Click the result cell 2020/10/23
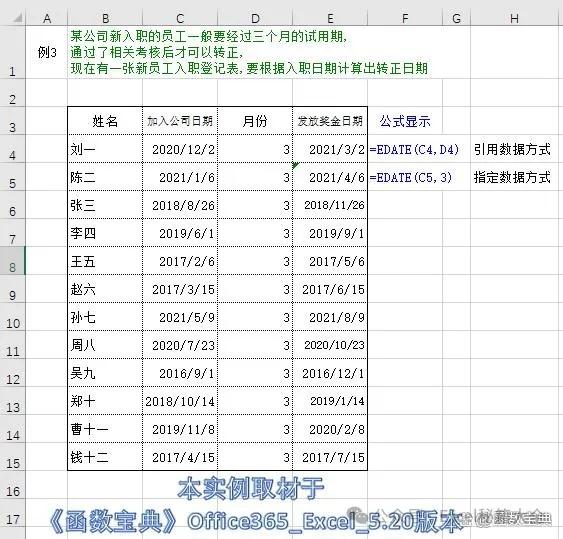Viewport: 563px width, 539px height. click(x=330, y=345)
